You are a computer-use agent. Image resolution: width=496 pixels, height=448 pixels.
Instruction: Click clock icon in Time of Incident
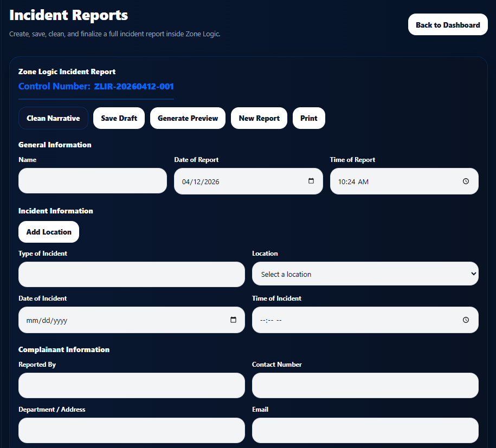coord(466,320)
